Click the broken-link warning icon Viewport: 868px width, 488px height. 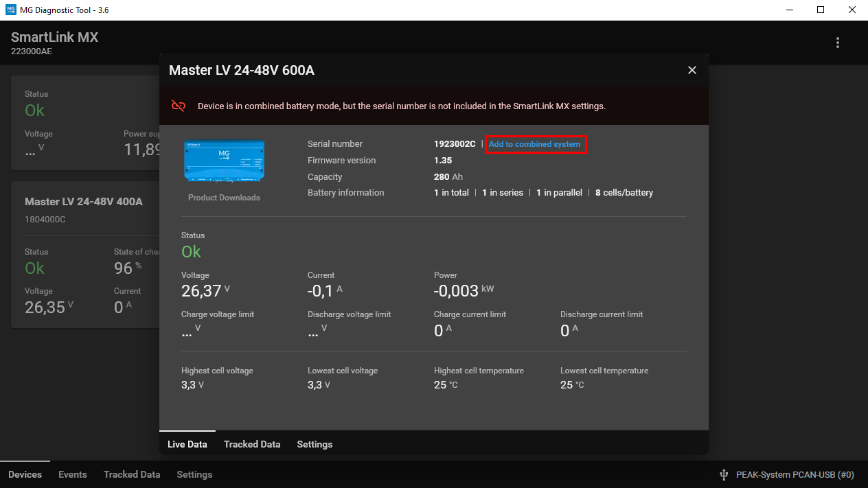pos(179,106)
